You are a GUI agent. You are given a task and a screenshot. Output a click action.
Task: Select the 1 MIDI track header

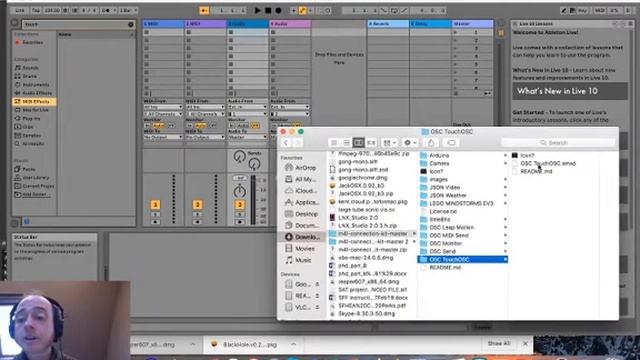[163, 24]
